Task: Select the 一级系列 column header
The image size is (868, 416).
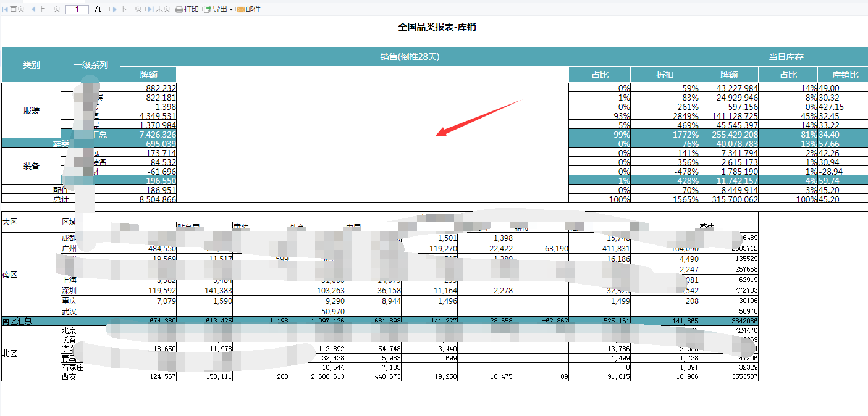Action: click(90, 65)
